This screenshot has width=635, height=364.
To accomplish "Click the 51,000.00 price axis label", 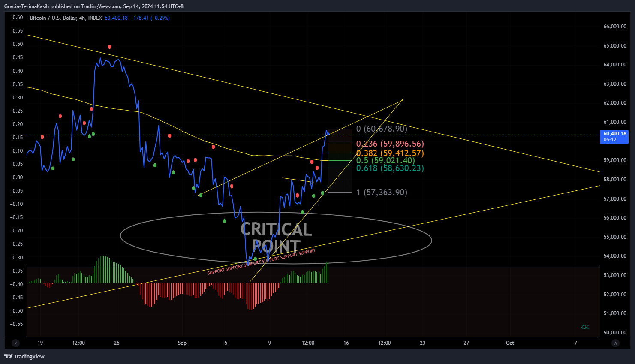I will click(x=615, y=313).
